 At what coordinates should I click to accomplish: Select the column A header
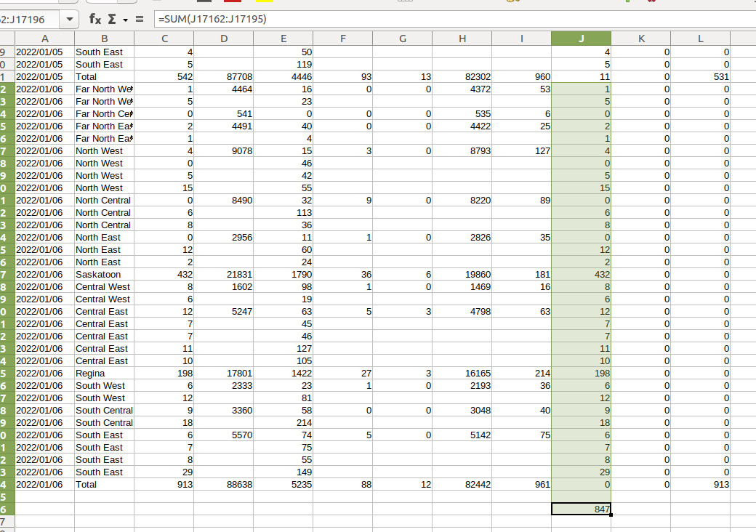44,39
